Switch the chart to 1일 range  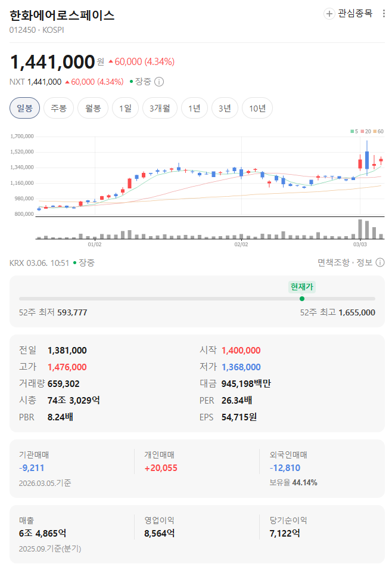tap(125, 108)
